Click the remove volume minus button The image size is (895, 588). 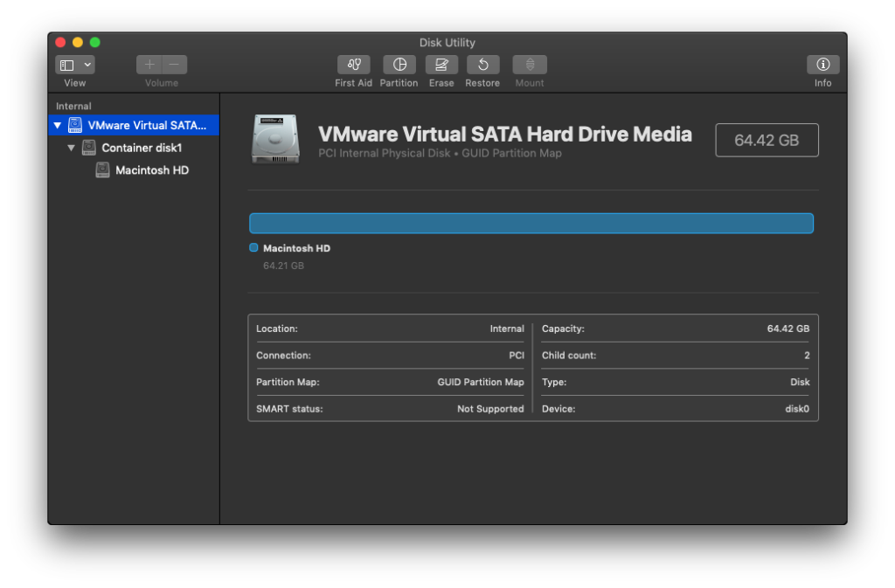coord(174,65)
